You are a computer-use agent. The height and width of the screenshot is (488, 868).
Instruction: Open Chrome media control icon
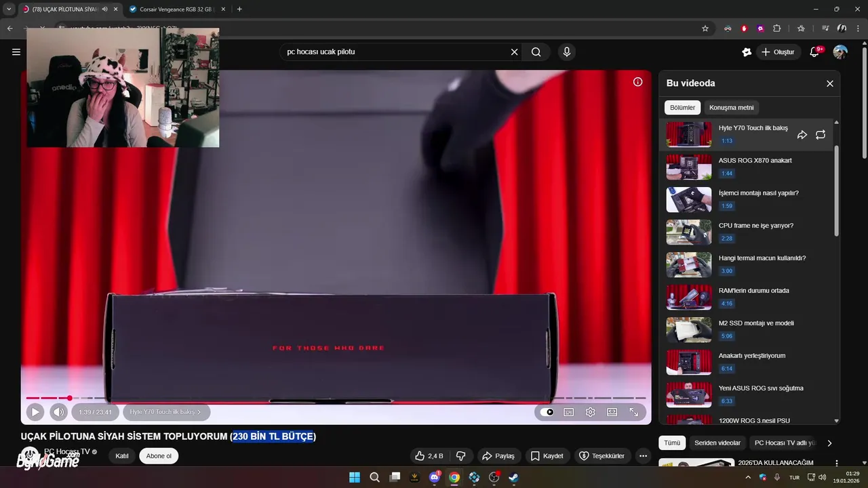tap(825, 28)
